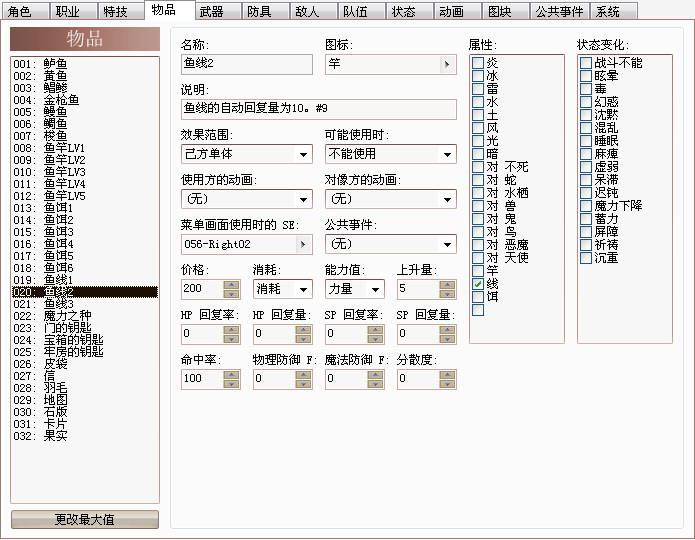Open the 效果范围 dropdown showing 己方单体
695x540 pixels.
(x=247, y=154)
